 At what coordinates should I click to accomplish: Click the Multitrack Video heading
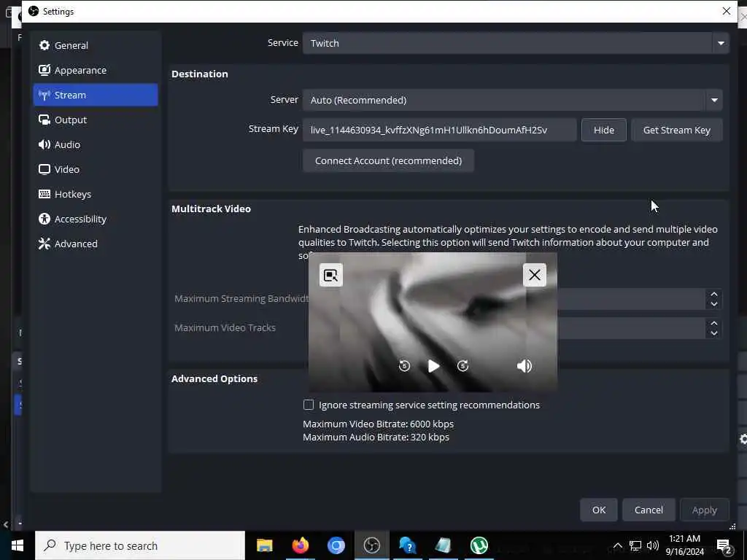[x=211, y=209]
